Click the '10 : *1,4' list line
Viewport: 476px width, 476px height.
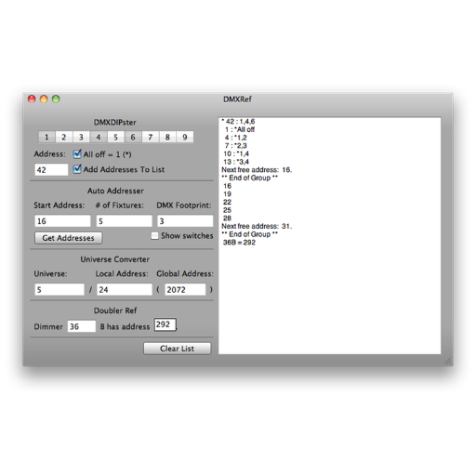236,153
